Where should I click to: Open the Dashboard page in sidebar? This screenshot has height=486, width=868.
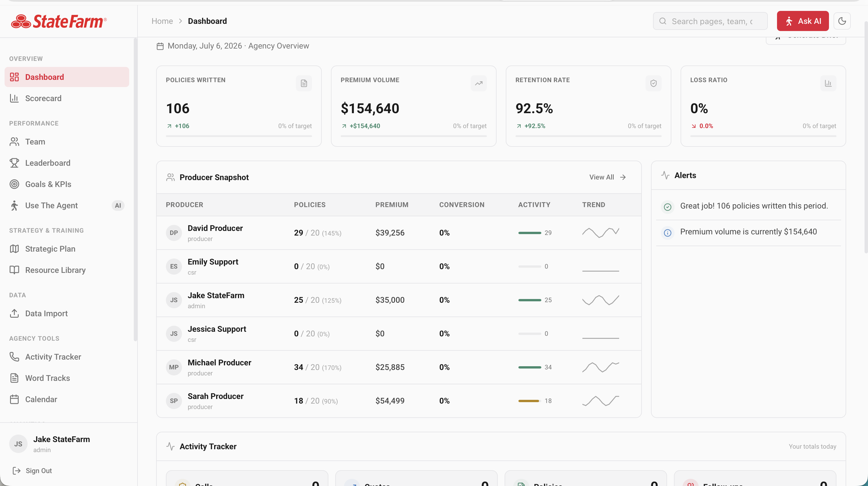coord(67,77)
